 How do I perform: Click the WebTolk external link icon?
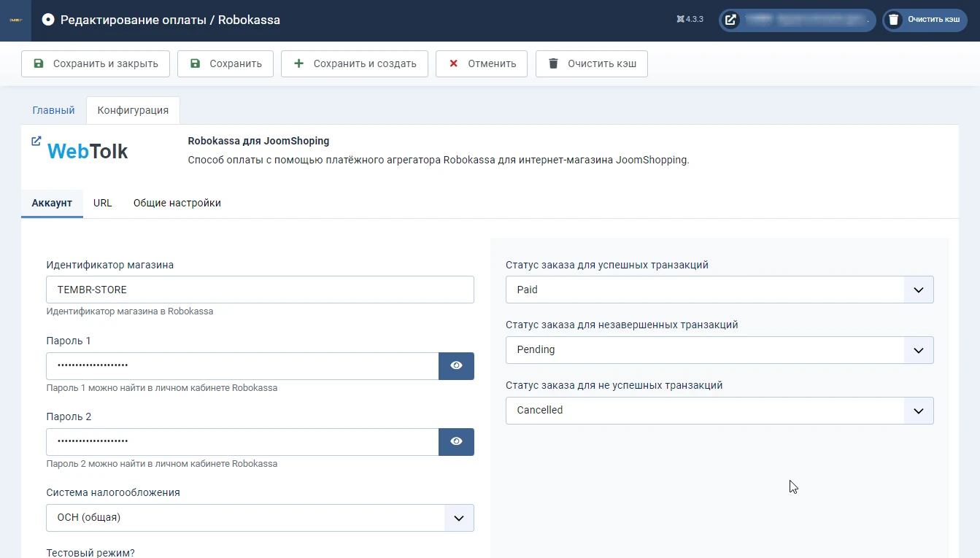(36, 141)
